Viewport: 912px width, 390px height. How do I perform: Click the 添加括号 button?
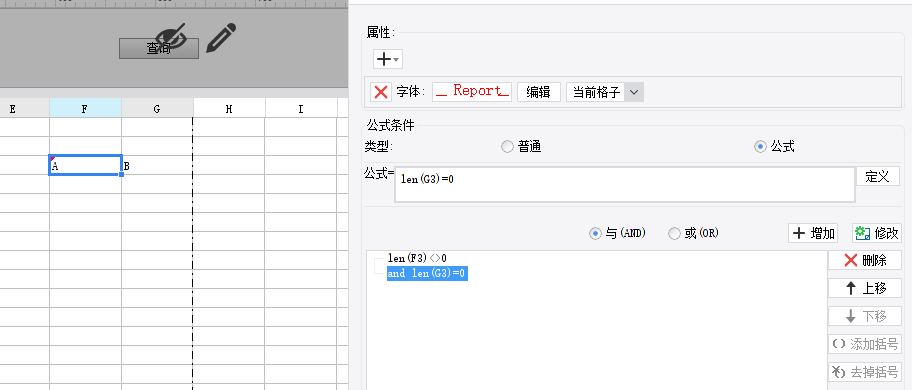(x=865, y=344)
